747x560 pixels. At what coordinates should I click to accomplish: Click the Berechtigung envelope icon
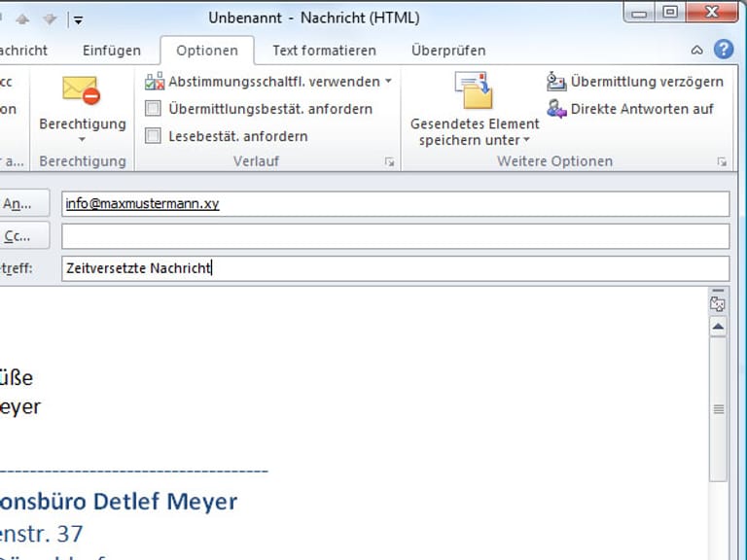[x=81, y=90]
